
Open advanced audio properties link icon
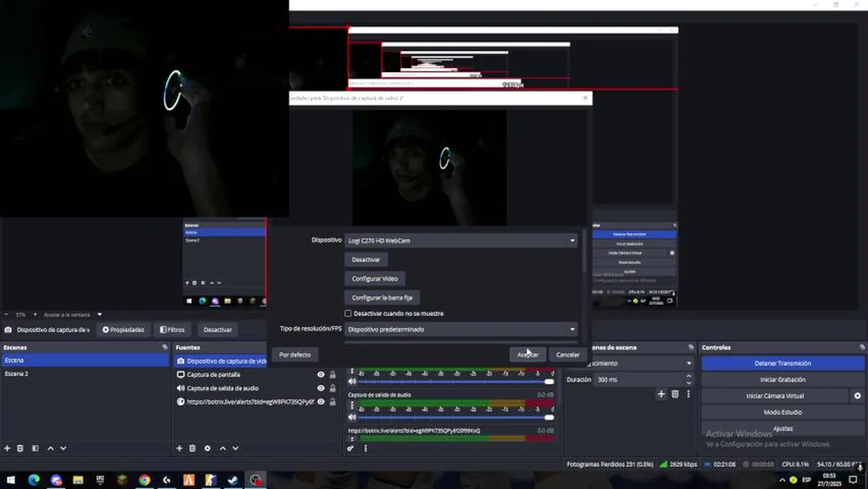[x=350, y=448]
